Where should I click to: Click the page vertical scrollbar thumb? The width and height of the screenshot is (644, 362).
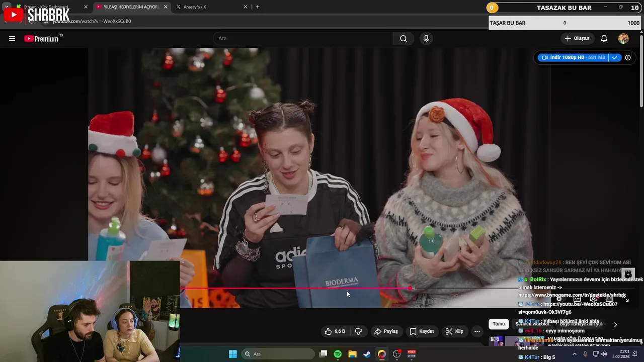tap(641, 70)
